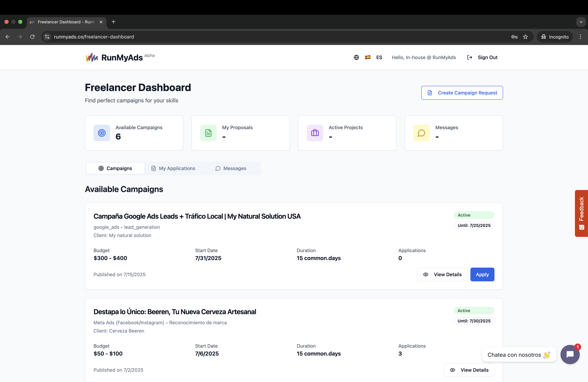
Task: Click the Until: 7/25/2025 badge
Action: pos(474,225)
